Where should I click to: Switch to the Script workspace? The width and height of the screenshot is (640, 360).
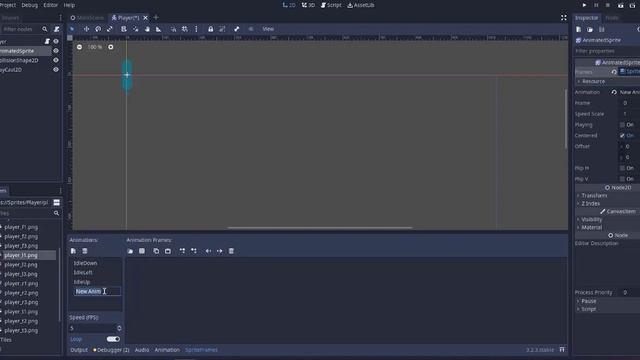click(331, 5)
